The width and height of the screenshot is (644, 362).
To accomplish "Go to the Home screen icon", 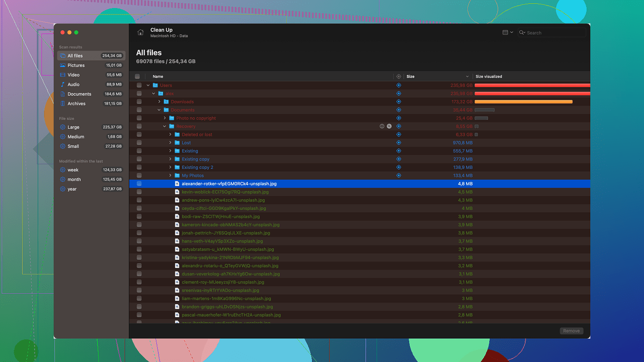I will 140,33.
